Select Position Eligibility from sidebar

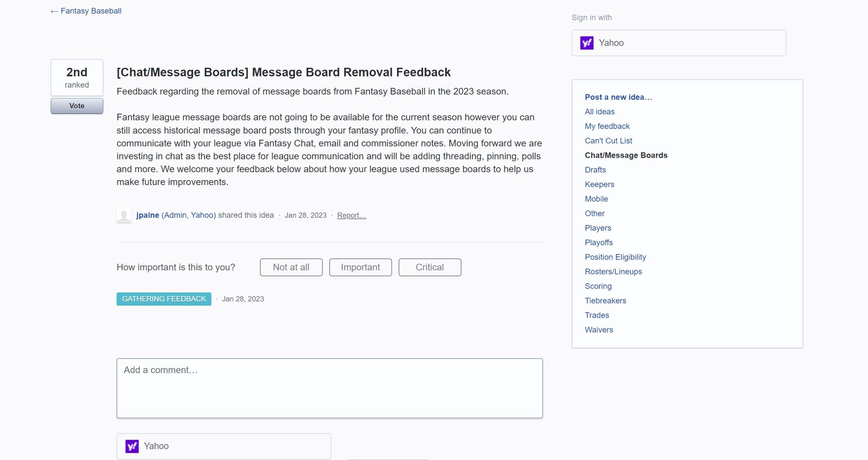pyautogui.click(x=615, y=257)
